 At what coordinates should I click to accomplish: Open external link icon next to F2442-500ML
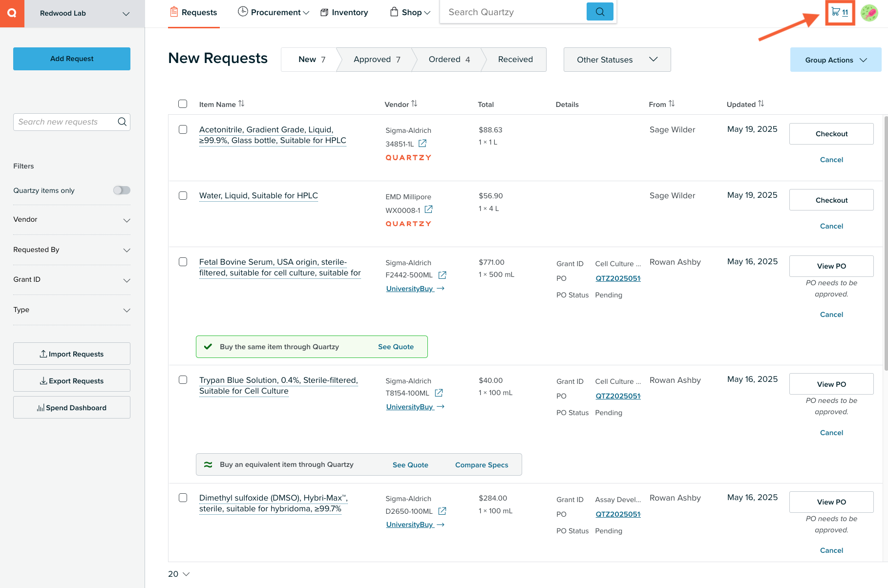point(442,275)
